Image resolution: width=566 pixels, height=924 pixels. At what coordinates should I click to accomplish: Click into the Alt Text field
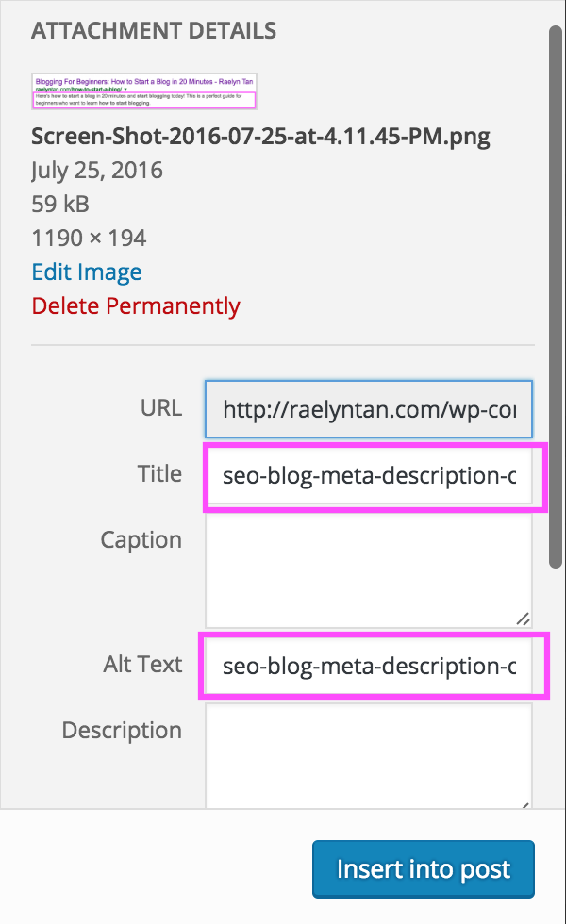369,666
